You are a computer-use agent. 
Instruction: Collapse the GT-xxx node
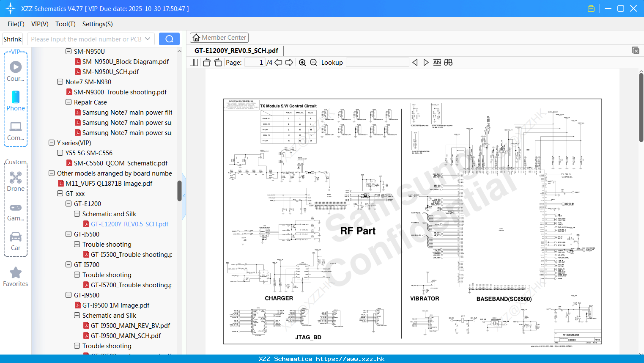click(x=60, y=193)
